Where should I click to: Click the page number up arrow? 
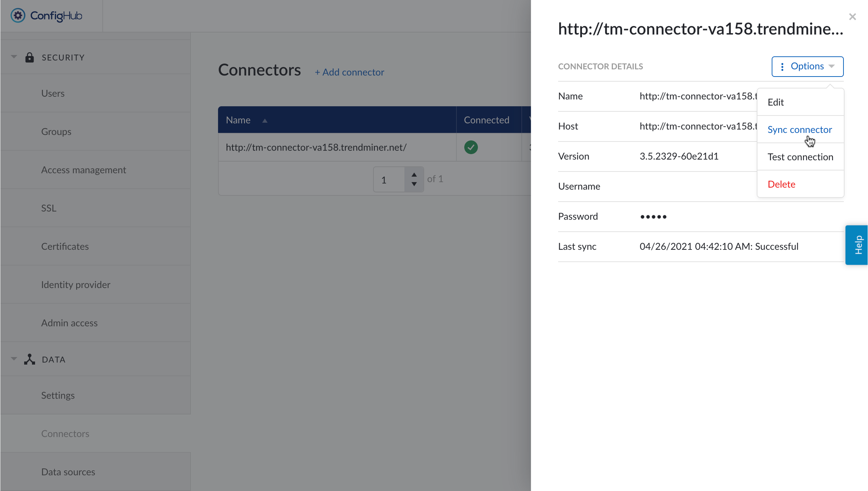[x=414, y=174]
